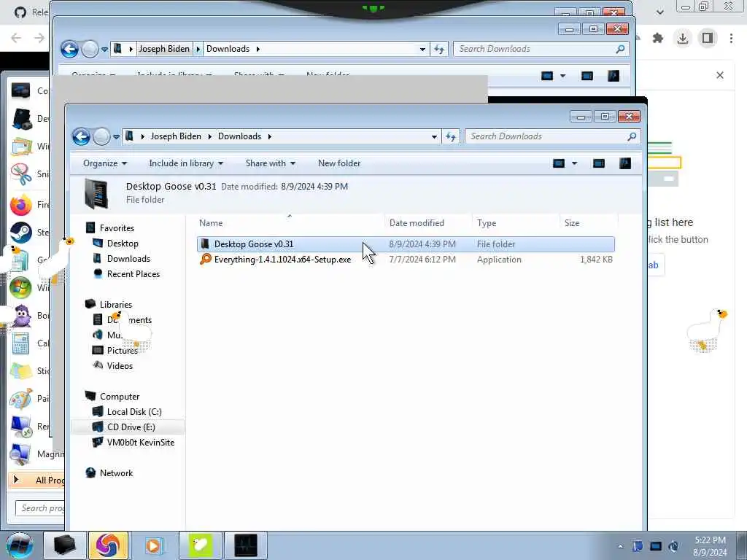Select Computer in navigation pane
747x560 pixels.
pyautogui.click(x=120, y=396)
